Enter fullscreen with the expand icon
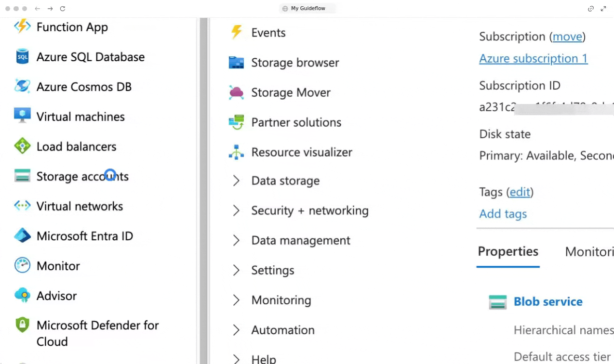Viewport: 614px width, 364px height. [603, 9]
